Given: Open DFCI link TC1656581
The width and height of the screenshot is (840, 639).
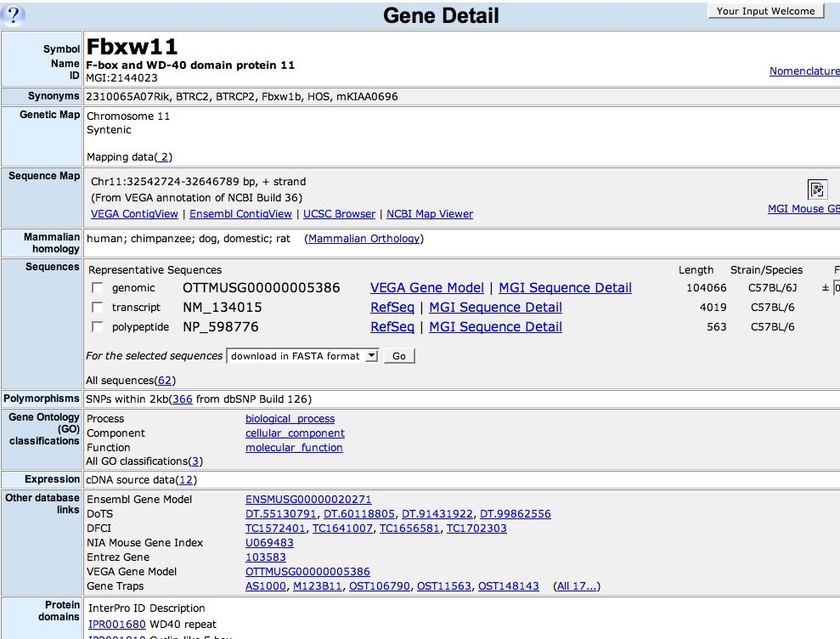Looking at the screenshot, I should [x=409, y=528].
